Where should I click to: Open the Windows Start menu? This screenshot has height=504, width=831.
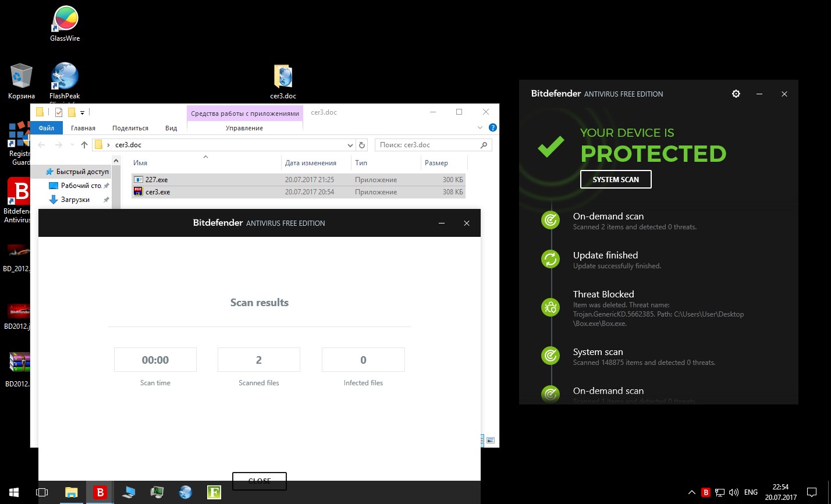coord(13,492)
